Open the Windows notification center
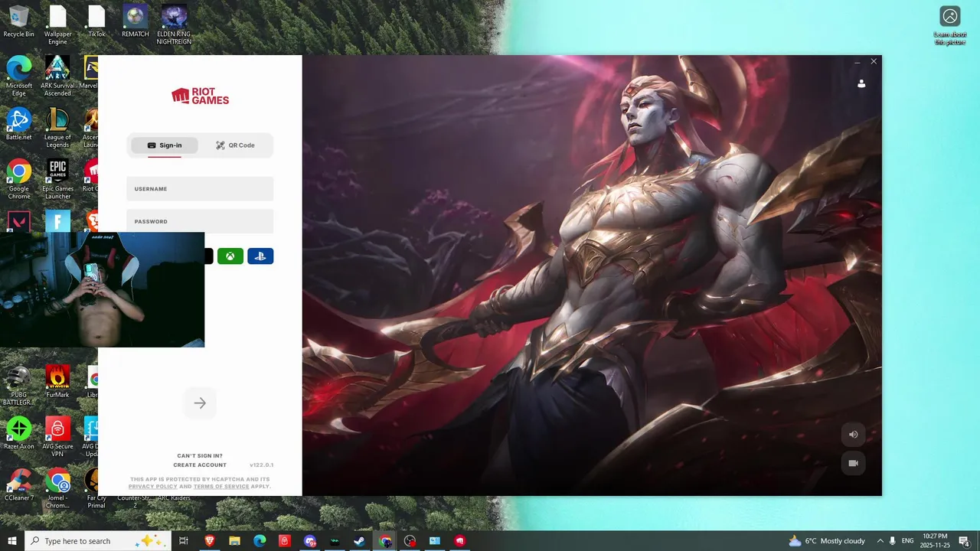The image size is (980, 551). coord(964,541)
